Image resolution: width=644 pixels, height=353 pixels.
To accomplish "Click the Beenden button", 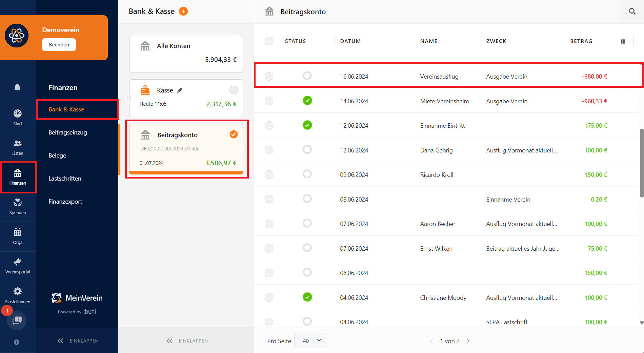I will pyautogui.click(x=59, y=45).
